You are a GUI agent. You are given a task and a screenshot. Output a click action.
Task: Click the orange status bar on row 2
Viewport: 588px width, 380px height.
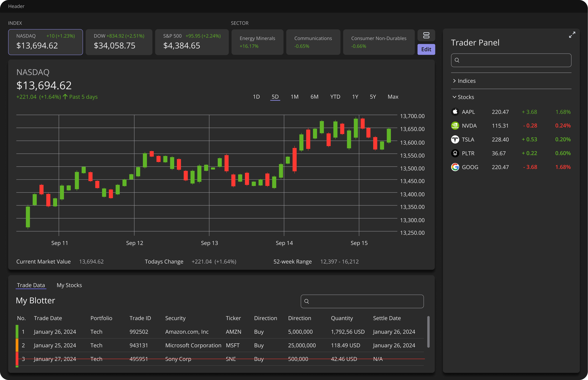point(17,345)
